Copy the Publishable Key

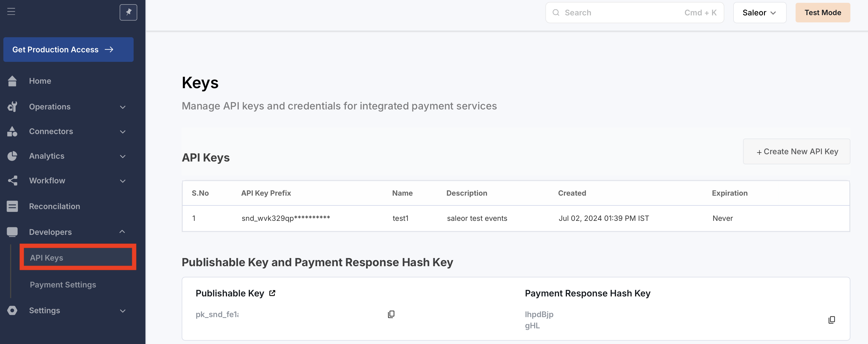click(x=391, y=314)
